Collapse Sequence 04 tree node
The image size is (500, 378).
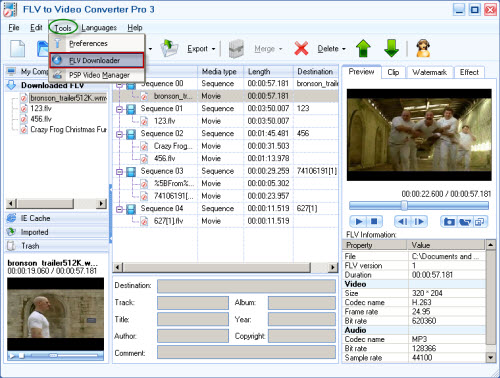[x=119, y=209]
